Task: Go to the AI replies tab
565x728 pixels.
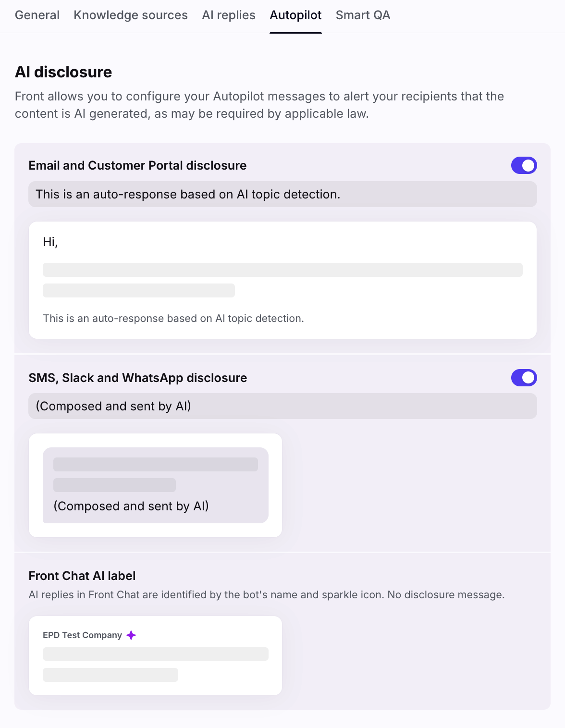Action: (x=229, y=15)
